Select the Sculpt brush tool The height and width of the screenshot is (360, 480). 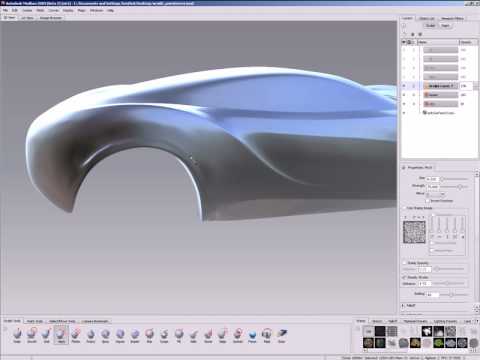[x=17, y=334]
